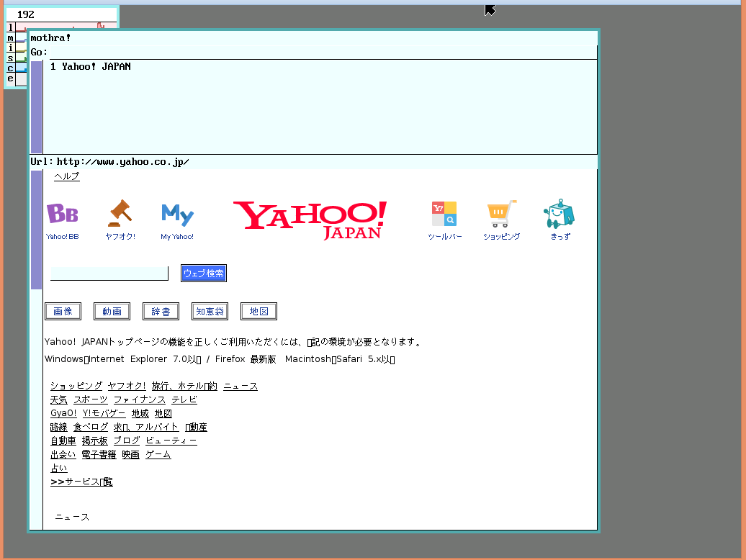
Task: Open the 映画 link
Action: (x=131, y=454)
